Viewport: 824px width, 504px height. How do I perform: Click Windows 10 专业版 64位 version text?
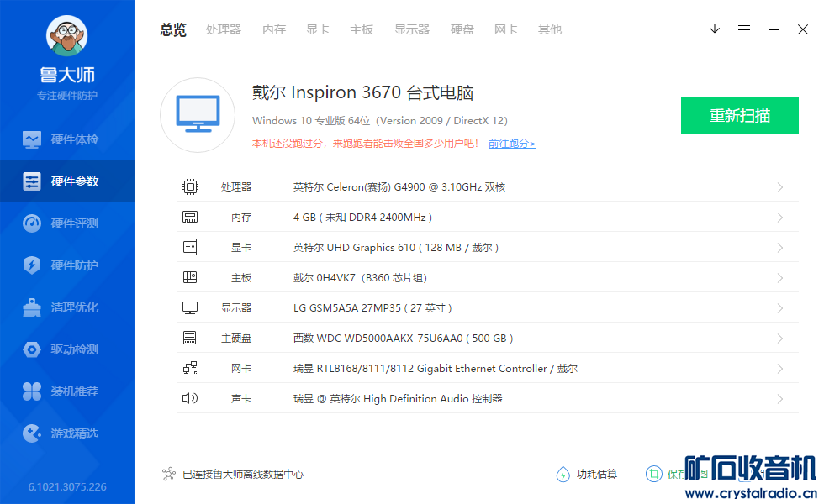380,121
